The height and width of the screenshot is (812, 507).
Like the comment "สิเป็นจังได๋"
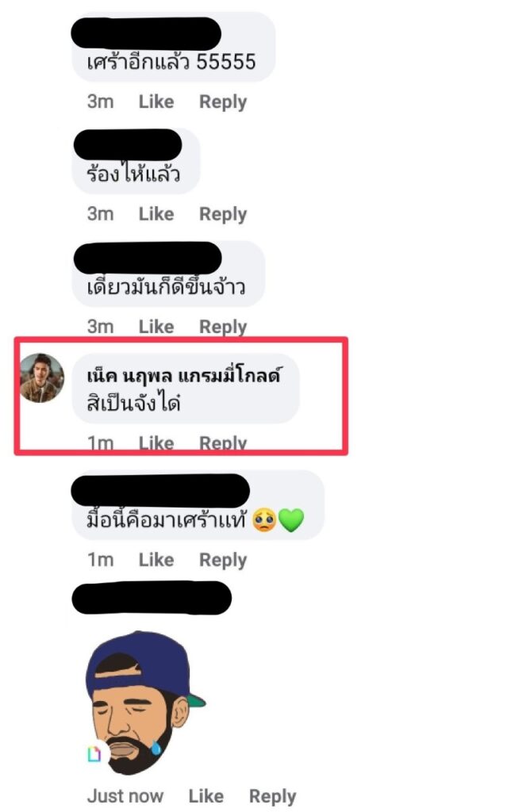click(x=156, y=443)
